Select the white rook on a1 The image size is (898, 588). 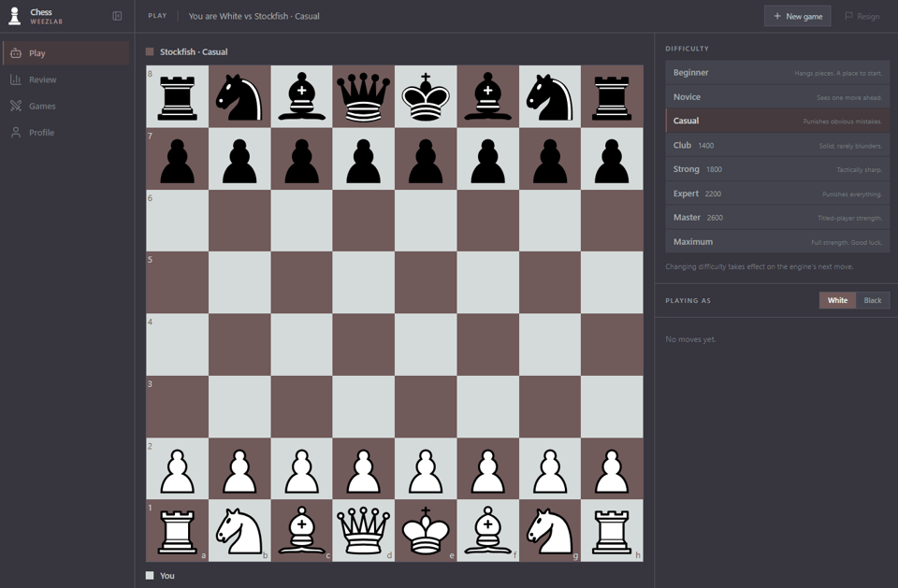click(178, 530)
